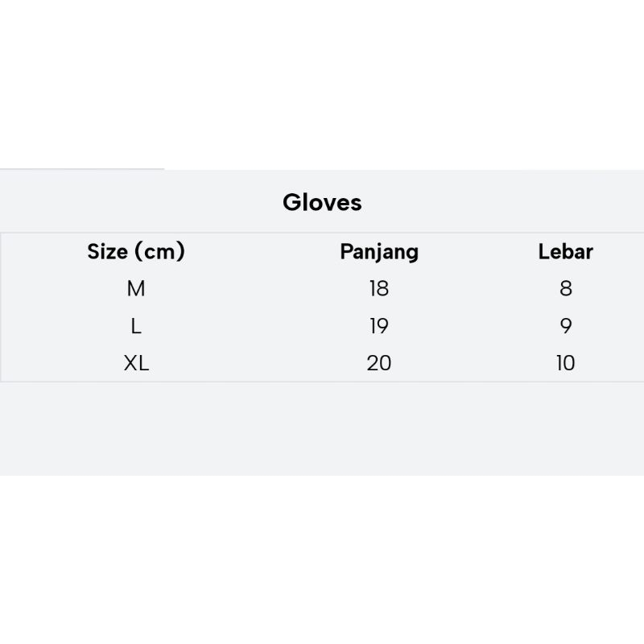This screenshot has height=644, width=644.
Task: Click the digit 1 in Lebar 10
Action: tap(559, 363)
